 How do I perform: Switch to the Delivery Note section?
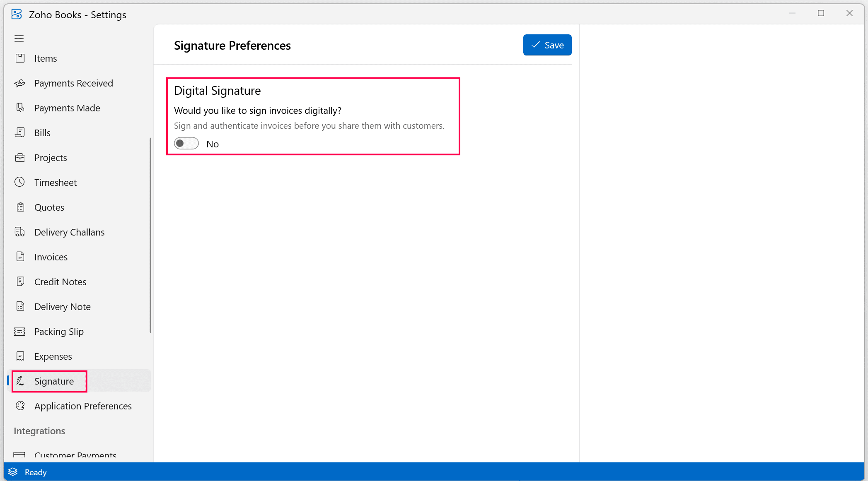tap(63, 306)
